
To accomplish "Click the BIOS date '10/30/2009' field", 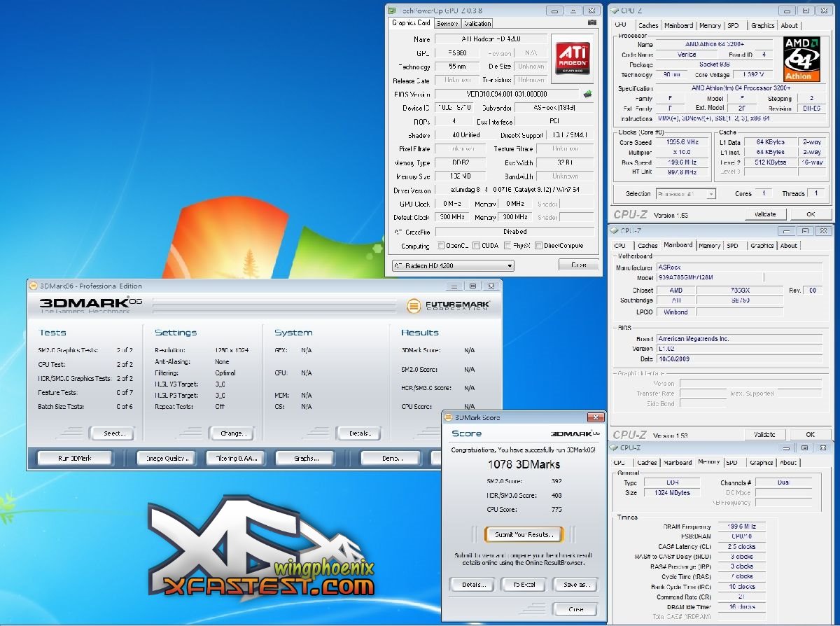I will (x=739, y=359).
